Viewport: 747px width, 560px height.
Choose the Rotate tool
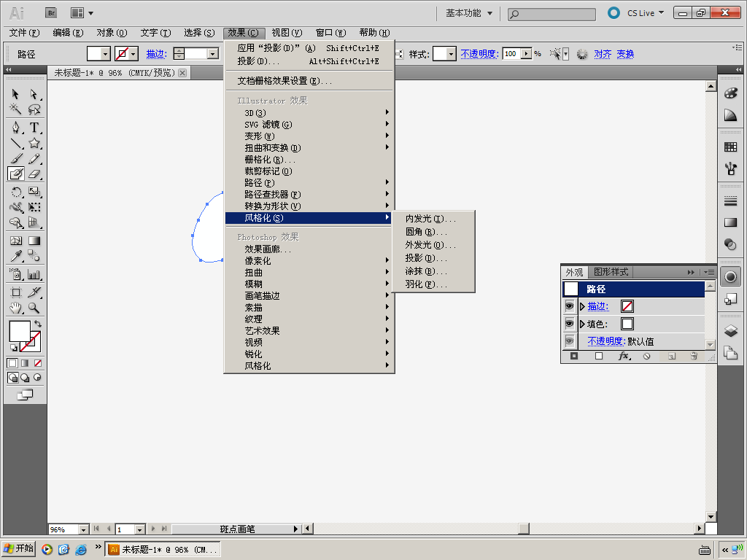tap(15, 192)
